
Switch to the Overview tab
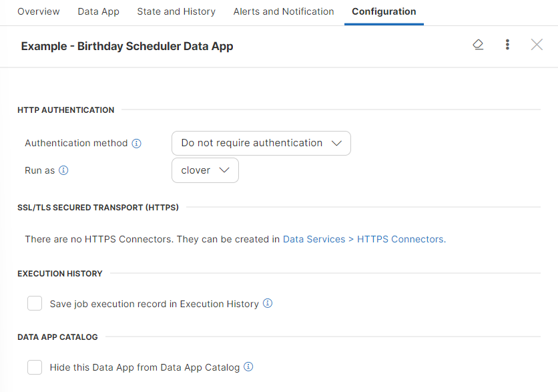click(x=38, y=11)
